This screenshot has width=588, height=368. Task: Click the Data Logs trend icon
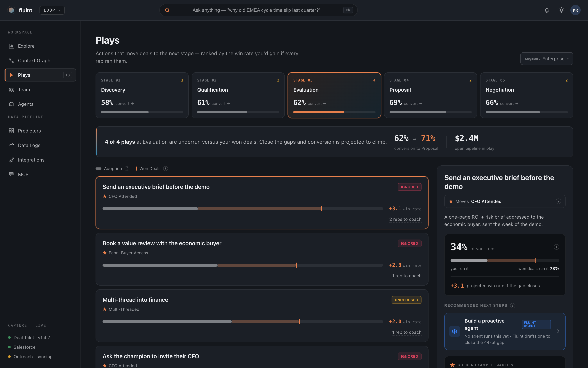[11, 145]
